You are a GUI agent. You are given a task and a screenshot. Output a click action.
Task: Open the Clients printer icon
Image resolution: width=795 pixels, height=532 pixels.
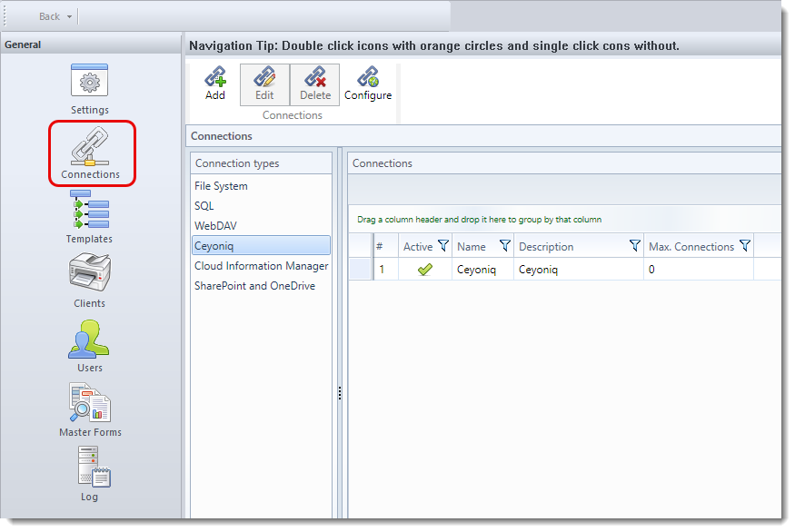pyautogui.click(x=90, y=275)
